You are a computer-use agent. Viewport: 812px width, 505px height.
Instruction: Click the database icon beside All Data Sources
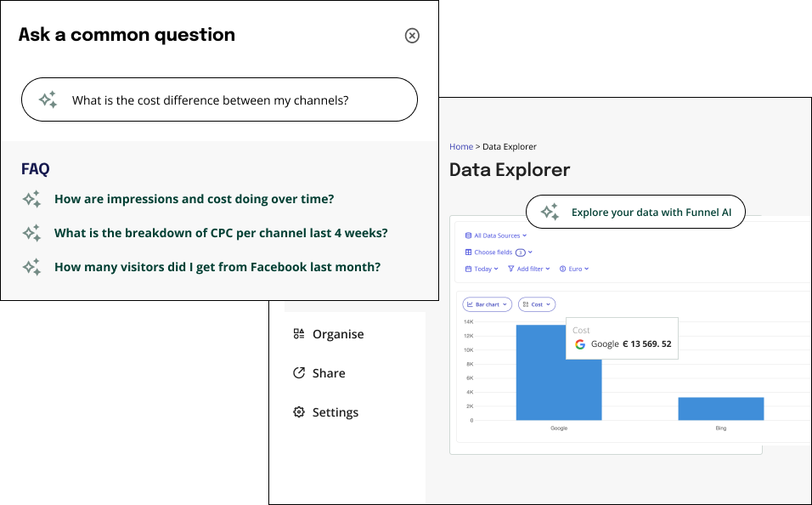(x=468, y=235)
